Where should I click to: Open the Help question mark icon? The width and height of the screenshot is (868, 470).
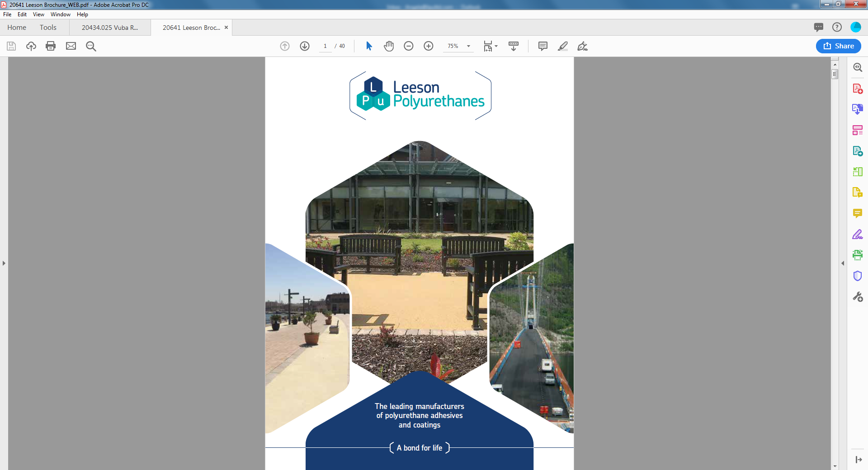(x=837, y=27)
